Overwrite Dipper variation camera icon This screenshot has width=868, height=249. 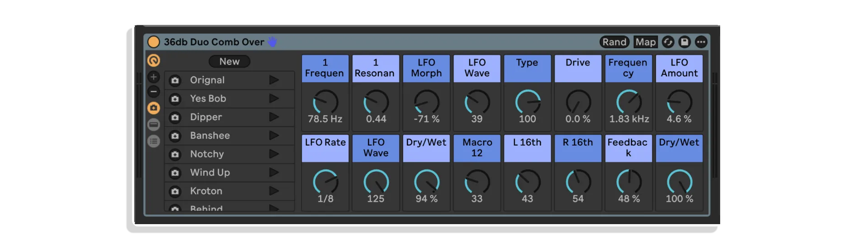[175, 117]
